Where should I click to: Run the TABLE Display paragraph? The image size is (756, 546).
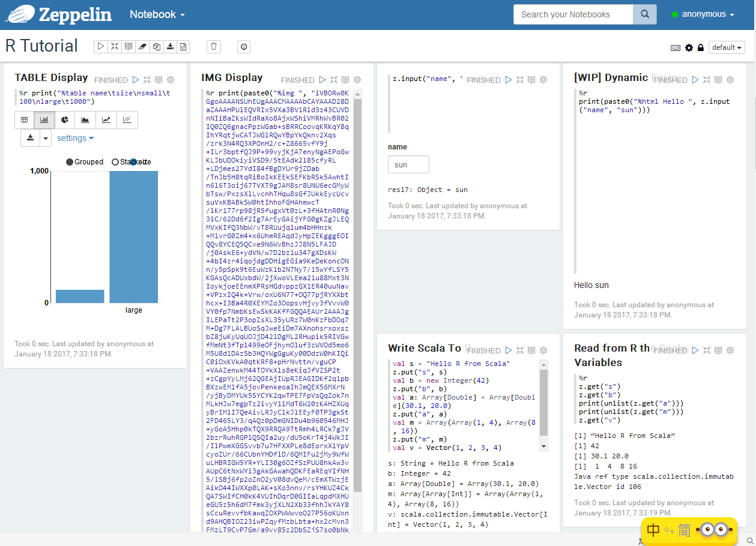click(135, 79)
